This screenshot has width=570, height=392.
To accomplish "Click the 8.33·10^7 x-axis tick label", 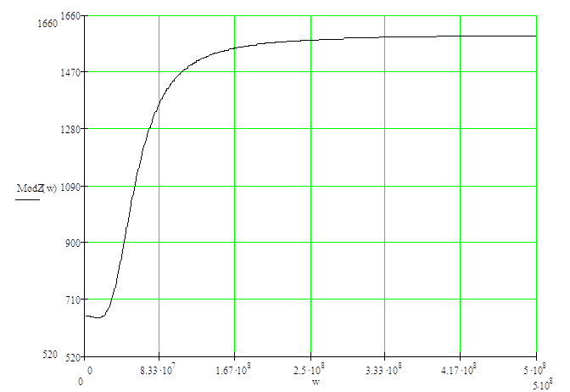I will [x=159, y=370].
